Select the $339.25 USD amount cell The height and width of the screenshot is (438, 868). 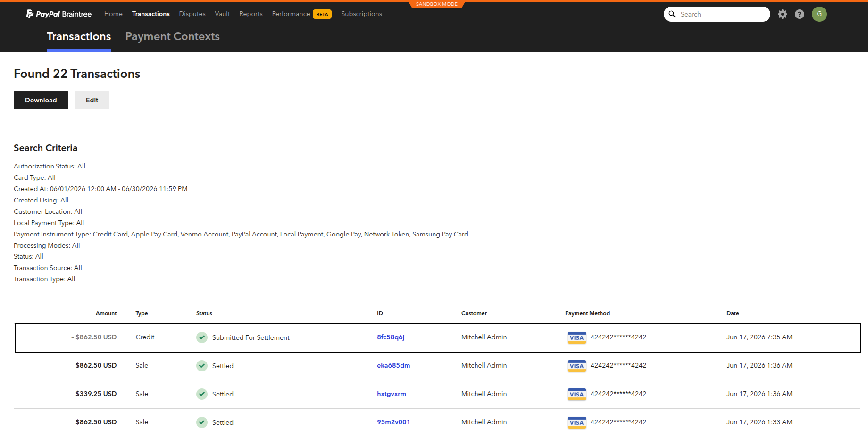click(x=96, y=394)
